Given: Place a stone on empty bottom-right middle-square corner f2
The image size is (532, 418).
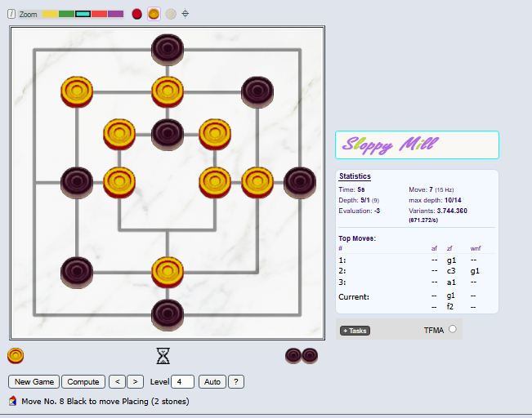Looking at the screenshot, I should [257, 272].
